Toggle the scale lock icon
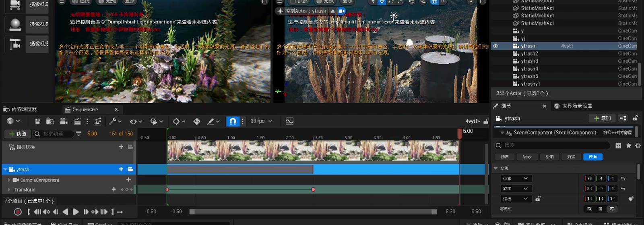644x225 pixels. [x=538, y=198]
